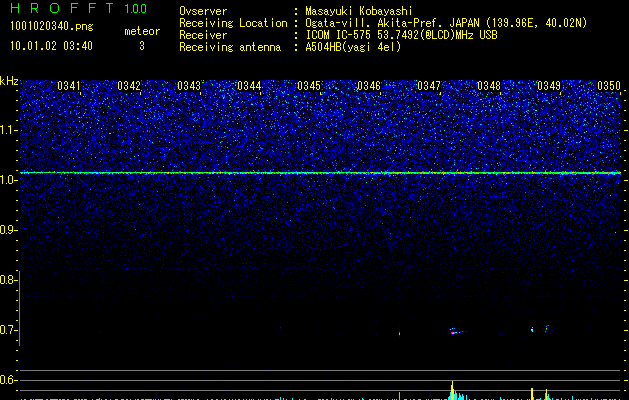Click the Ovserver field label
629x400 pixels.
coord(203,11)
